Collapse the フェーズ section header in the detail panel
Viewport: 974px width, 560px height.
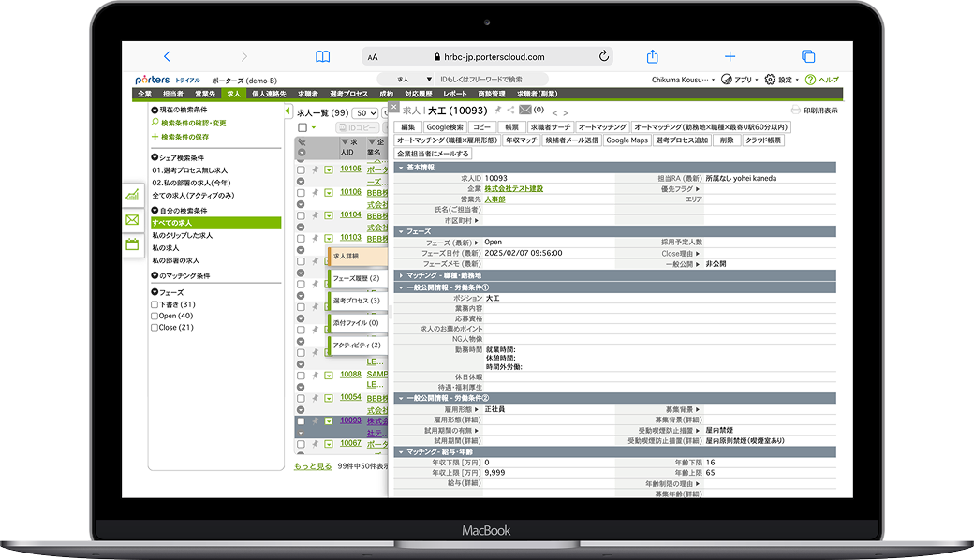pos(615,231)
